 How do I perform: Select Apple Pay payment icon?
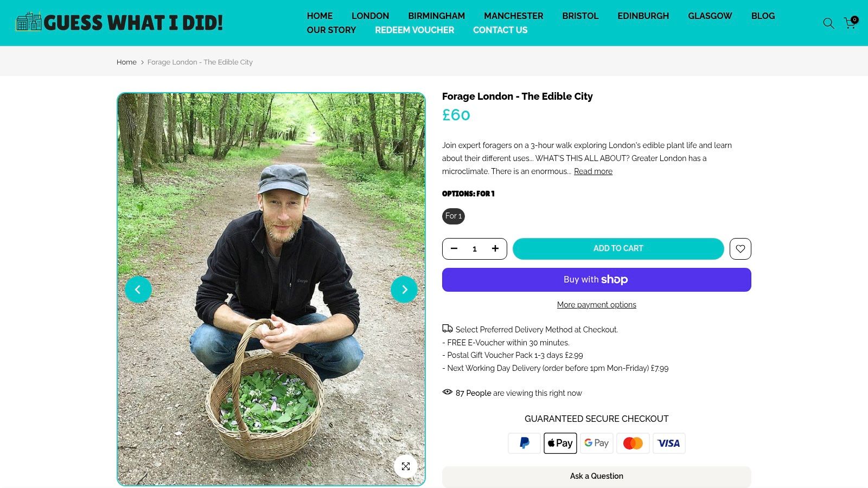click(x=560, y=443)
